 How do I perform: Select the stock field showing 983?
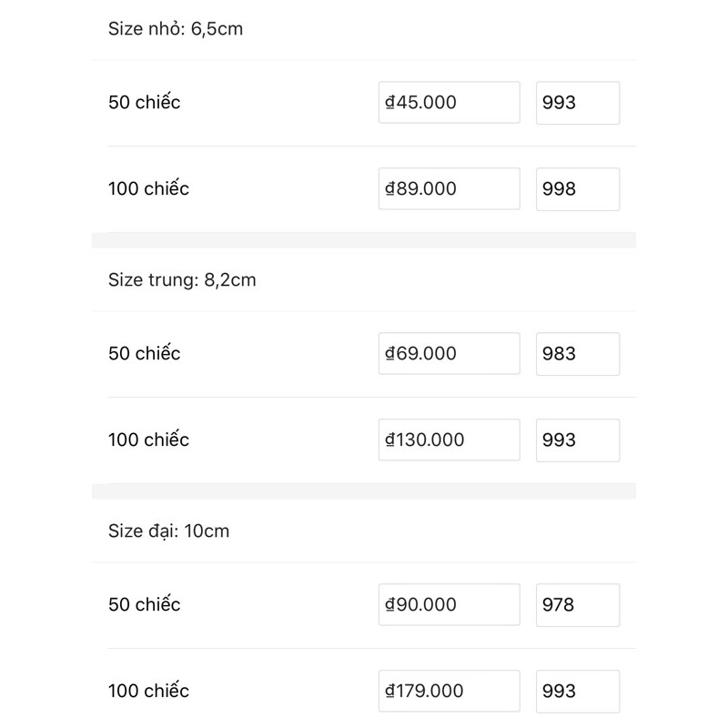pyautogui.click(x=578, y=353)
